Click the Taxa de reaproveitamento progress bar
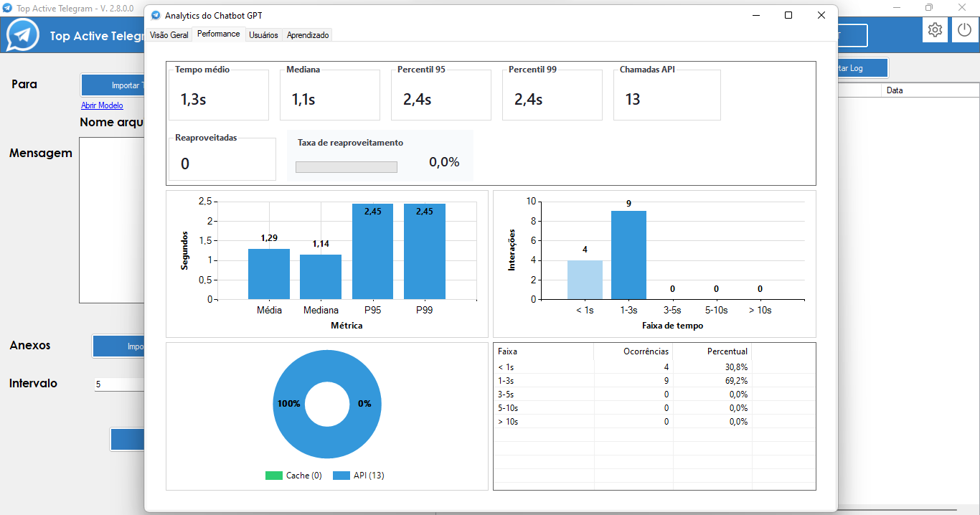Screen dimensions: 980x515 [x=346, y=167]
